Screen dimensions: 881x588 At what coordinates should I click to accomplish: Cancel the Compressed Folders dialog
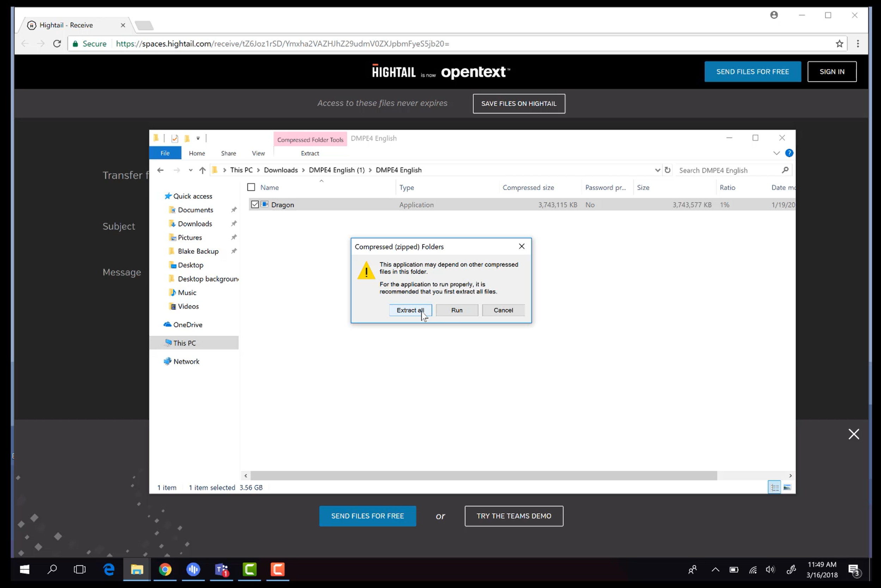click(x=503, y=310)
